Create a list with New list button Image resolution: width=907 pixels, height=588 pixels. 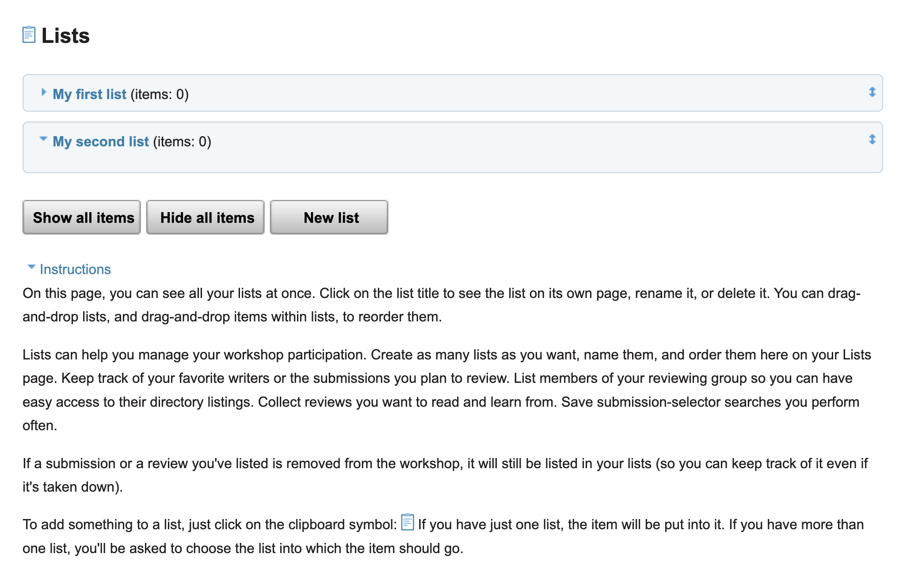pos(329,217)
